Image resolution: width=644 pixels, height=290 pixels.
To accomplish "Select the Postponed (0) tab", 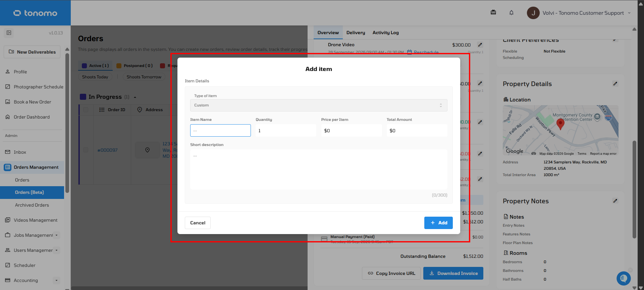I will tap(135, 66).
